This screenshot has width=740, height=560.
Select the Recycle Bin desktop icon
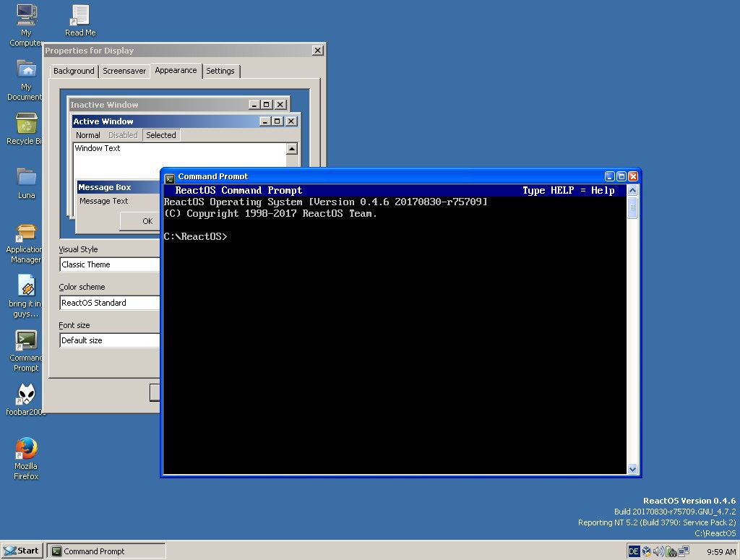[x=25, y=129]
